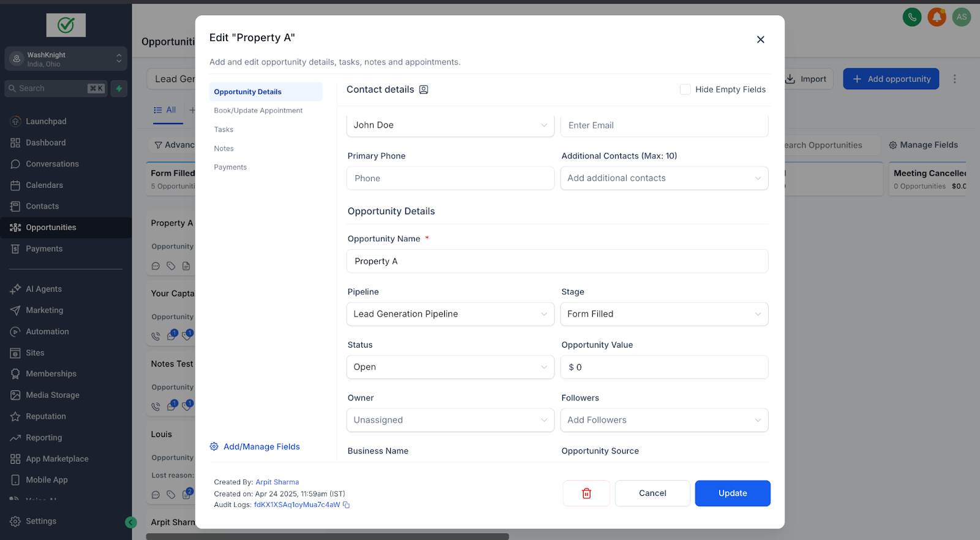Open the Add additional contacts dropdown
This screenshot has width=980, height=540.
click(664, 178)
